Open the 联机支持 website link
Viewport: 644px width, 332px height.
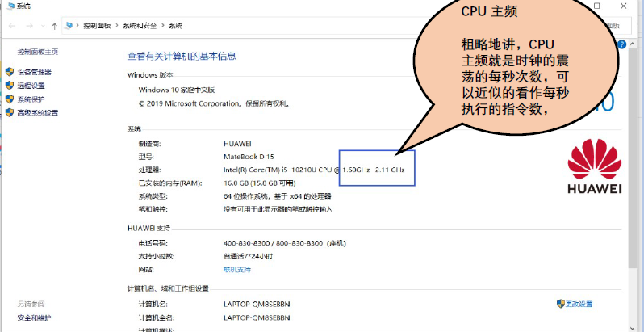coord(237,270)
